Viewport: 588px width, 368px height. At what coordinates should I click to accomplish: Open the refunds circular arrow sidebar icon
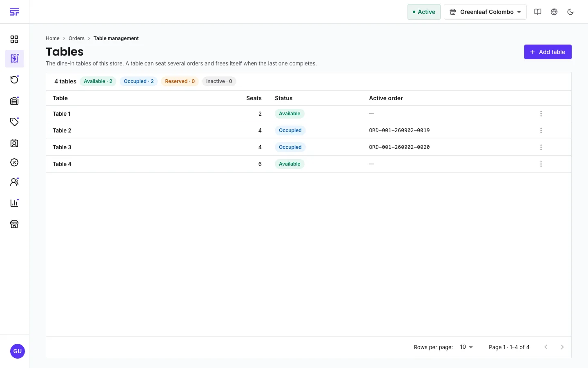pos(14,79)
